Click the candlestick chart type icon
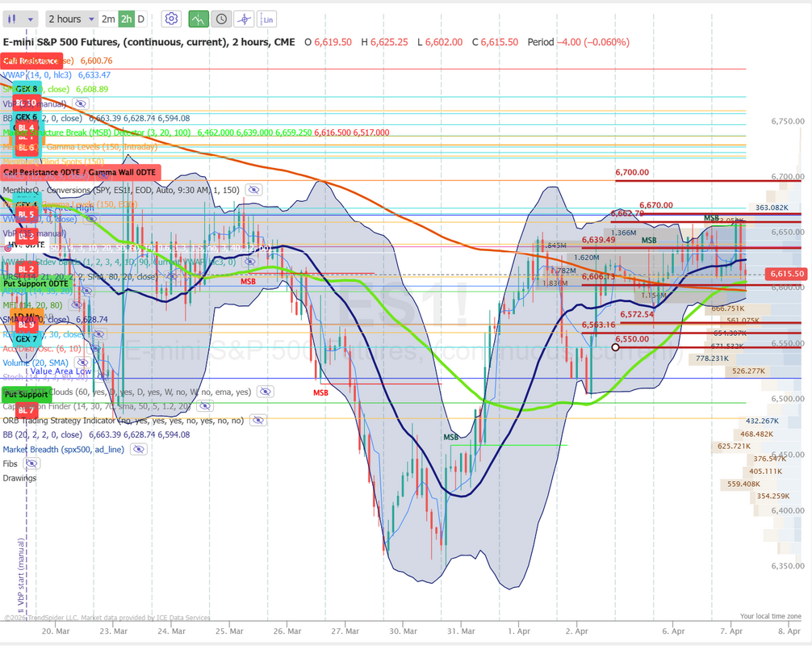Image resolution: width=812 pixels, height=646 pixels. point(13,19)
